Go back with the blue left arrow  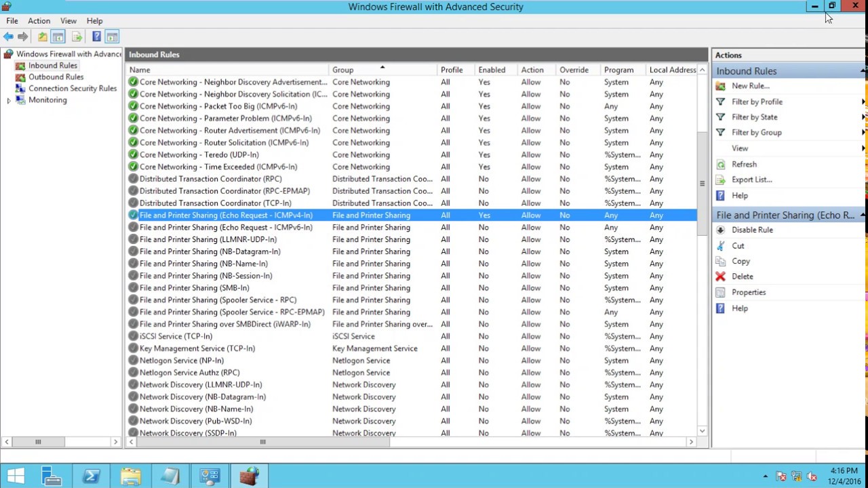coord(8,37)
